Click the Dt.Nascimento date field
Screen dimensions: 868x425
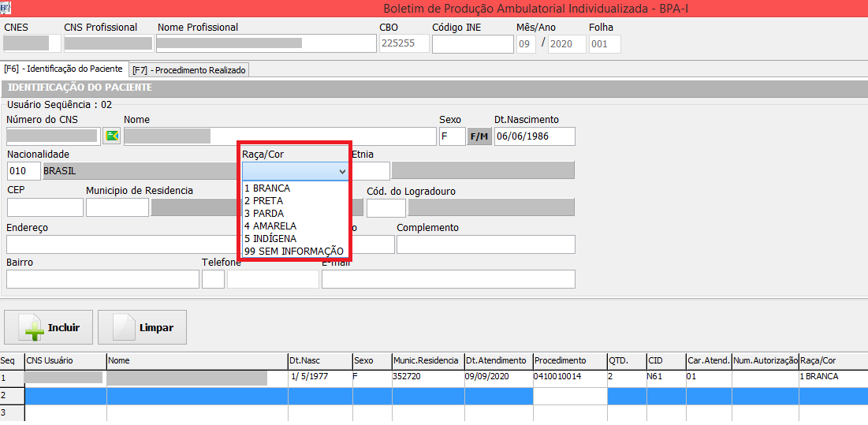coord(534,136)
